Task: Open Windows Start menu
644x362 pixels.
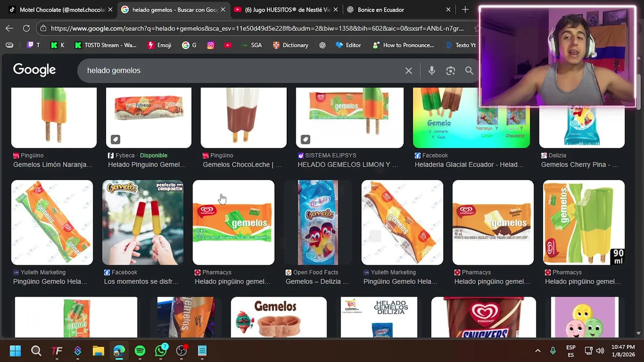Action: [x=15, y=350]
